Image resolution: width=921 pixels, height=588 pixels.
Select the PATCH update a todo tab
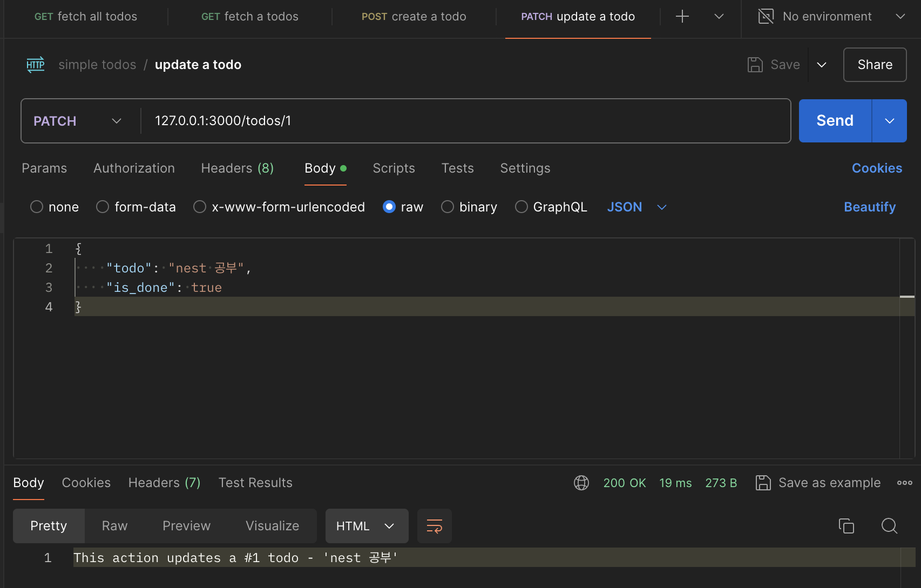point(578,17)
